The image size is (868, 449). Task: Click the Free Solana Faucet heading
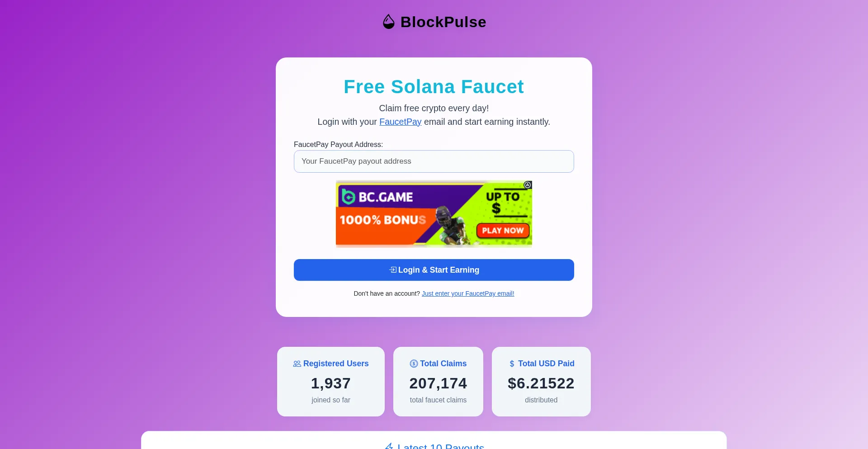point(434,86)
